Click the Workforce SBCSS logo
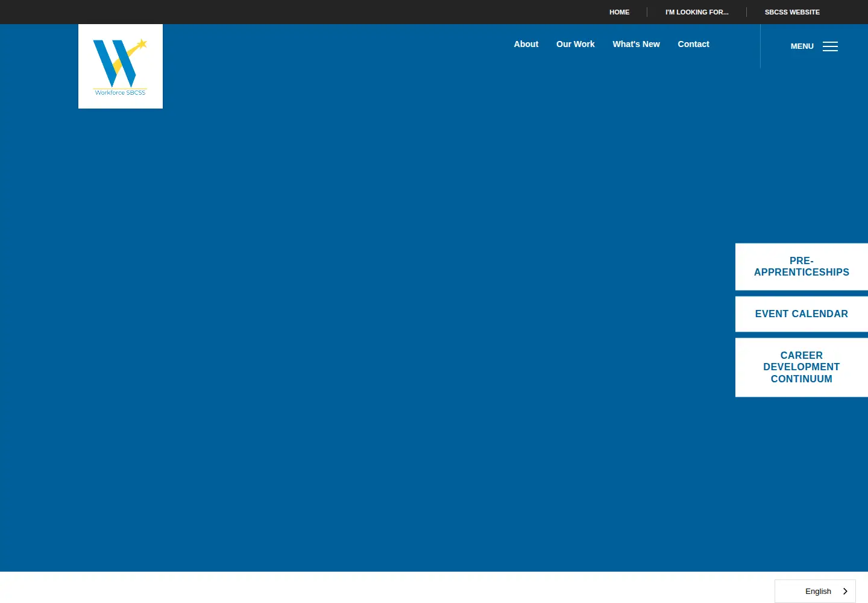This screenshot has height=603, width=868. (121, 66)
